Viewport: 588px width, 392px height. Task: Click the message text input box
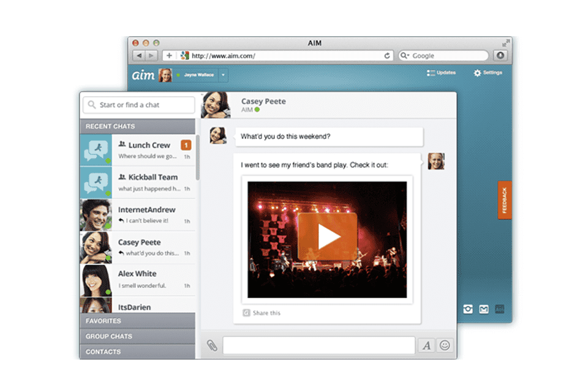[x=318, y=345]
